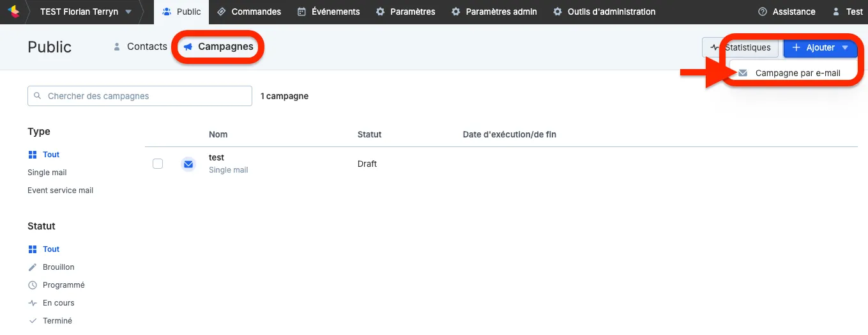Screen dimensions: 868x335
Task: Open the Test user profile menu
Action: pyautogui.click(x=847, y=12)
